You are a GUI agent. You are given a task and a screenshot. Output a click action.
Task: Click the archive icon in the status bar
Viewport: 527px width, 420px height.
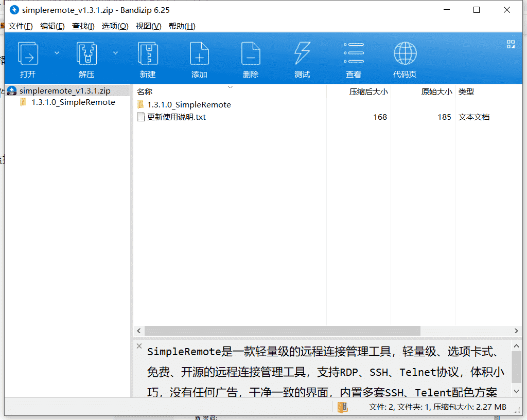pyautogui.click(x=342, y=407)
